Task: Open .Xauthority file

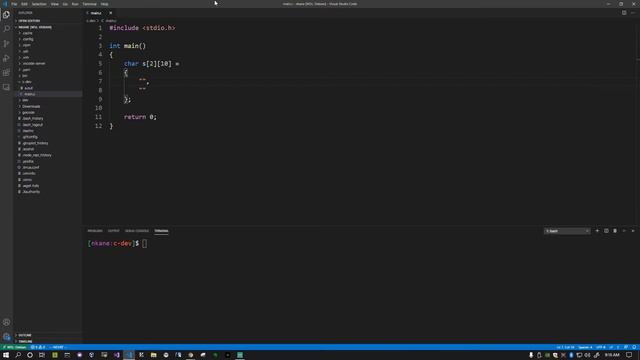Action: [x=48, y=192]
